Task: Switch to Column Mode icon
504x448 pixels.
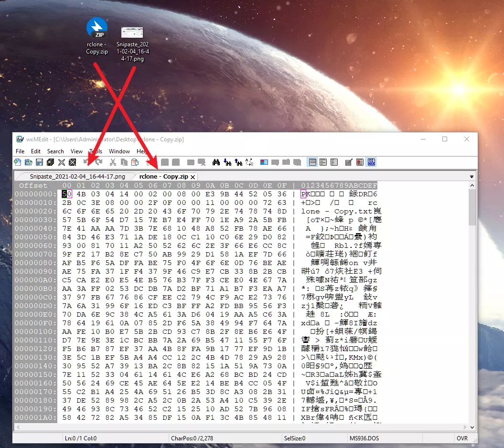Action: [x=360, y=162]
